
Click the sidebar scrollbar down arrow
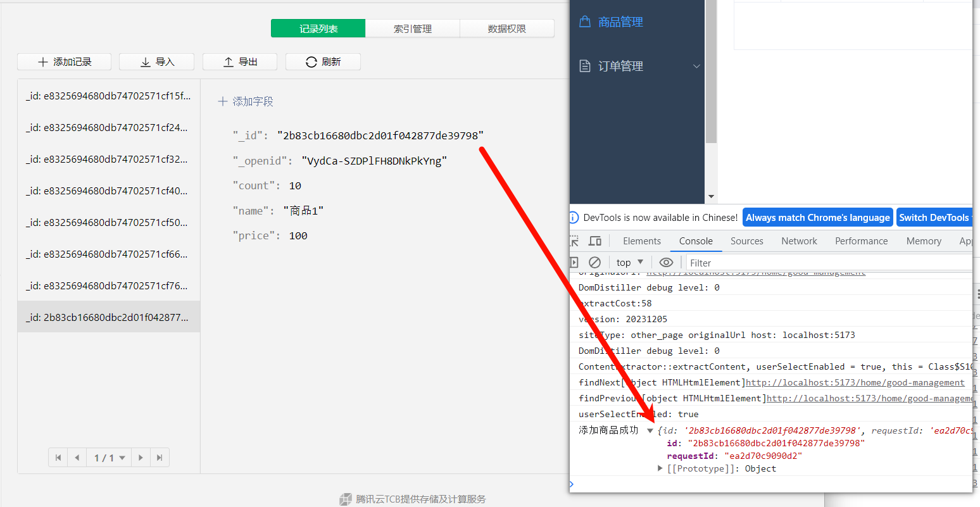tap(711, 197)
